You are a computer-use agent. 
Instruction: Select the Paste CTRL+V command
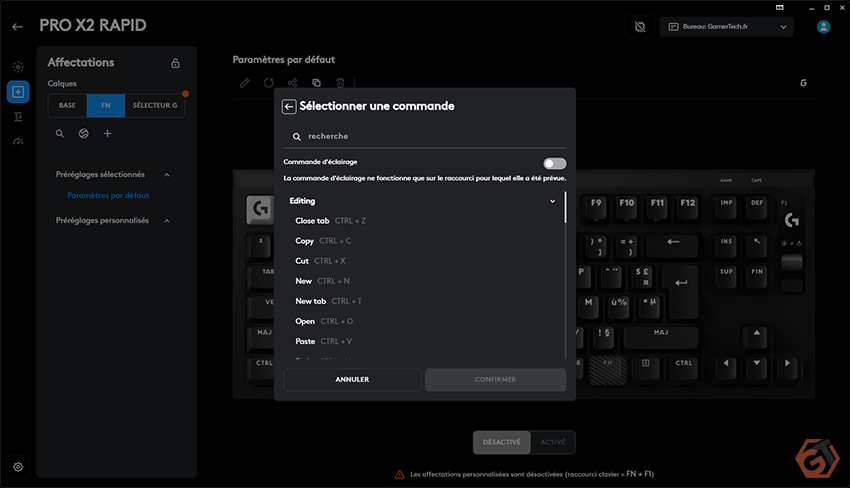pos(323,341)
